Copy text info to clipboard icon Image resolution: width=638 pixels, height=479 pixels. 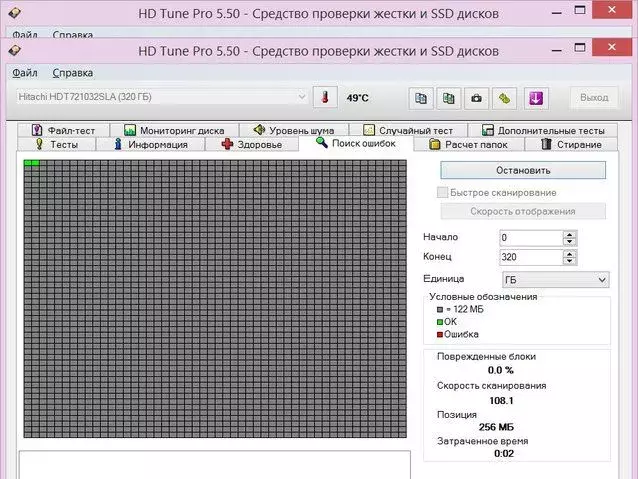421,98
